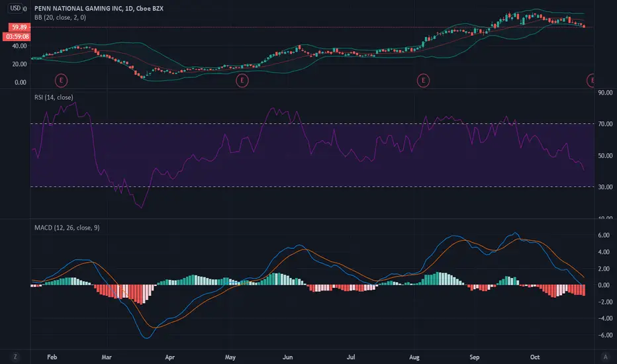617x364 pixels.
Task: Click the 6.00 MACD axis value
Action: tap(604, 236)
